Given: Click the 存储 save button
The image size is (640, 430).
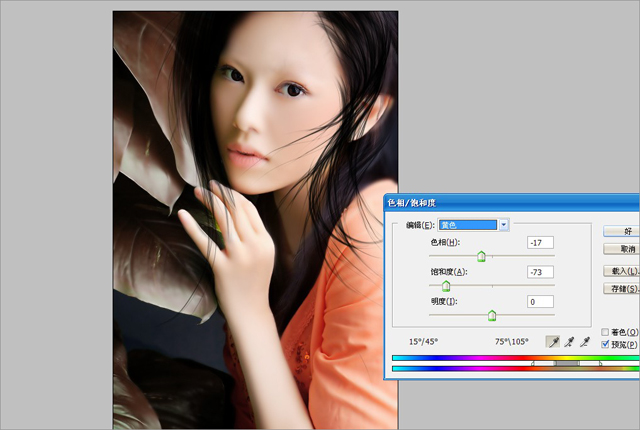Looking at the screenshot, I should click(x=622, y=288).
